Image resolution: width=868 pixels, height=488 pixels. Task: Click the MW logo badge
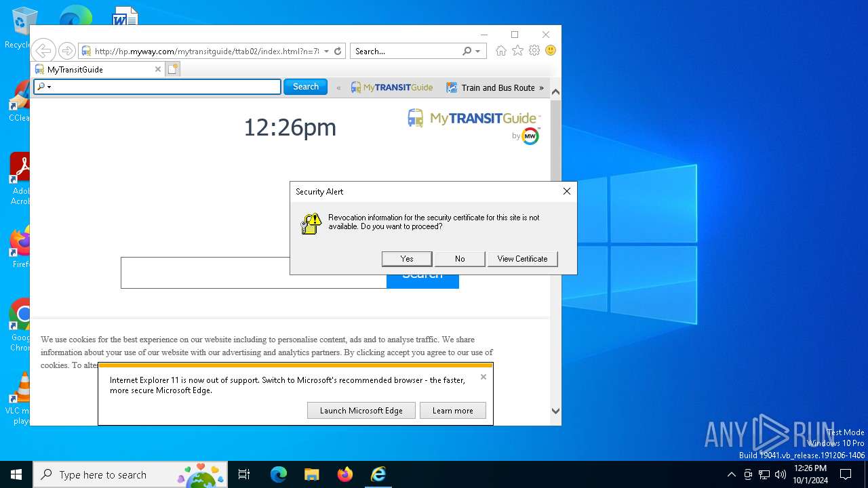tap(530, 136)
